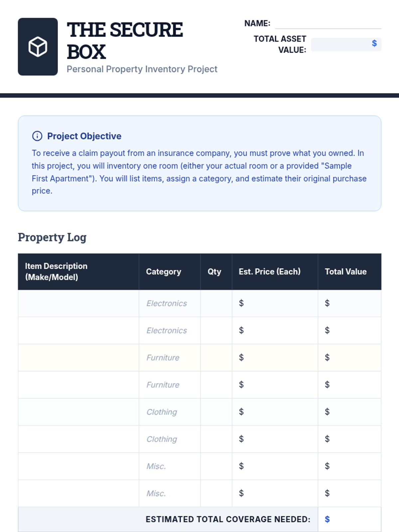
Task: Click Item Description cell in last Misc. row
Action: click(78, 493)
